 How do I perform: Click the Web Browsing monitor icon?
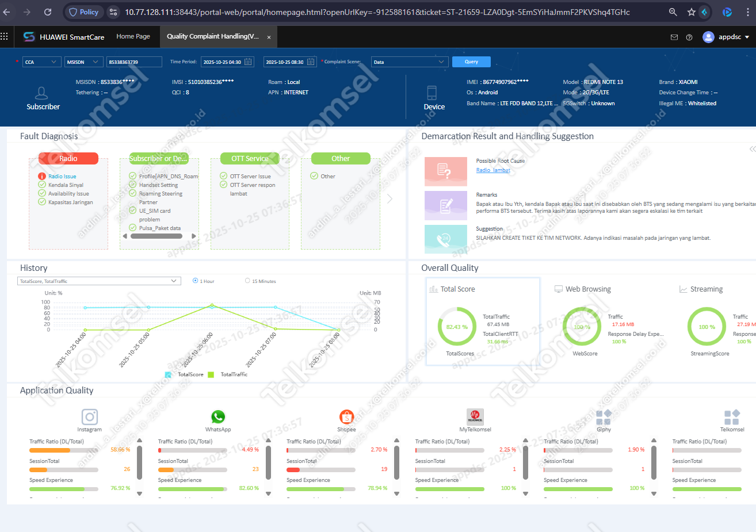click(558, 289)
